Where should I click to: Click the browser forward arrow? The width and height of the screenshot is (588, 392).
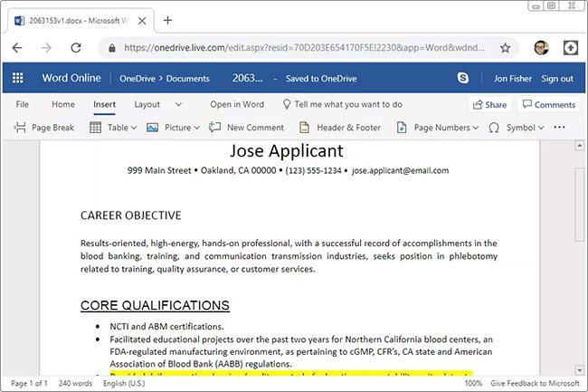[46, 48]
